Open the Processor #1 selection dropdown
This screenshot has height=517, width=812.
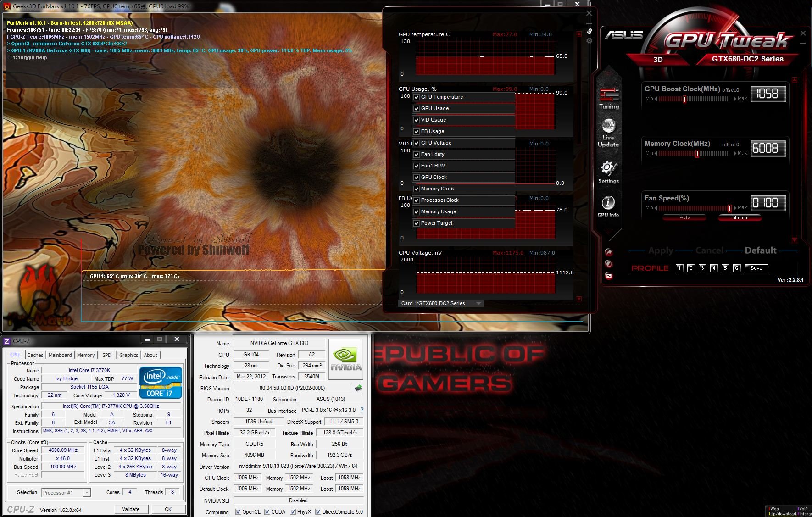pyautogui.click(x=66, y=493)
